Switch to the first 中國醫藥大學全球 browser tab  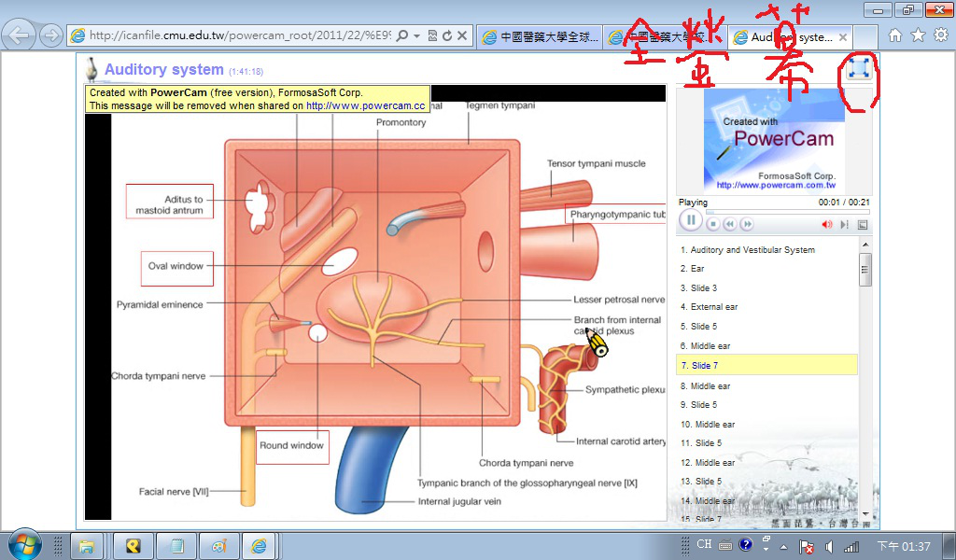point(539,37)
